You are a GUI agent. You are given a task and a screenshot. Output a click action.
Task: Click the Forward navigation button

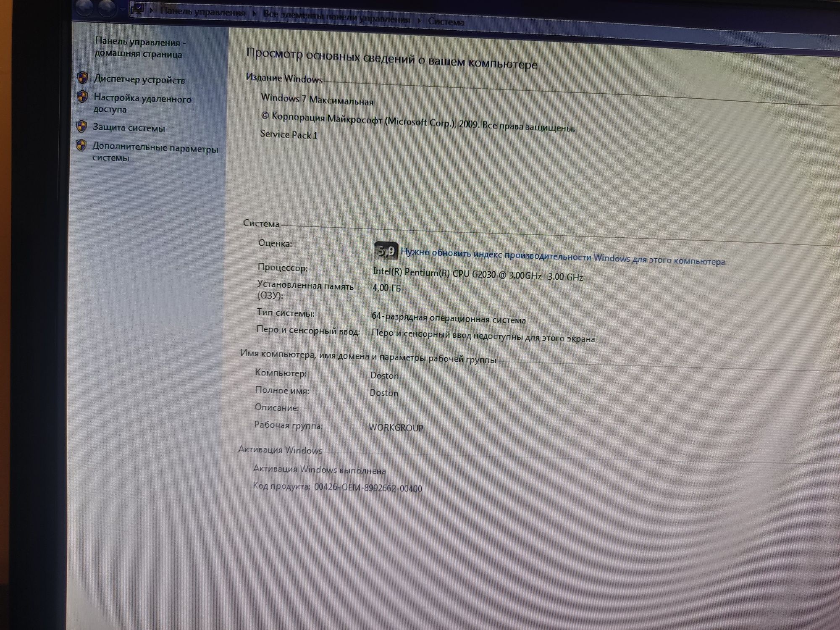coord(107,8)
